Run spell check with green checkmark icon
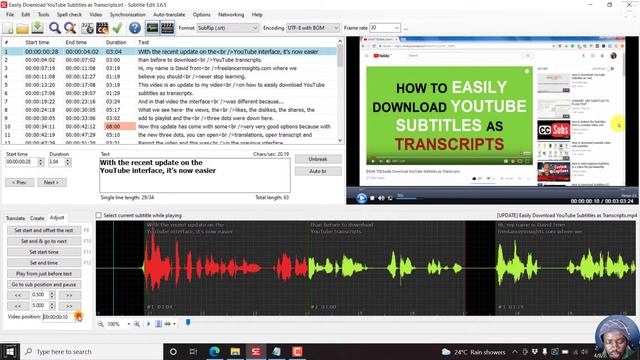 tap(118, 28)
